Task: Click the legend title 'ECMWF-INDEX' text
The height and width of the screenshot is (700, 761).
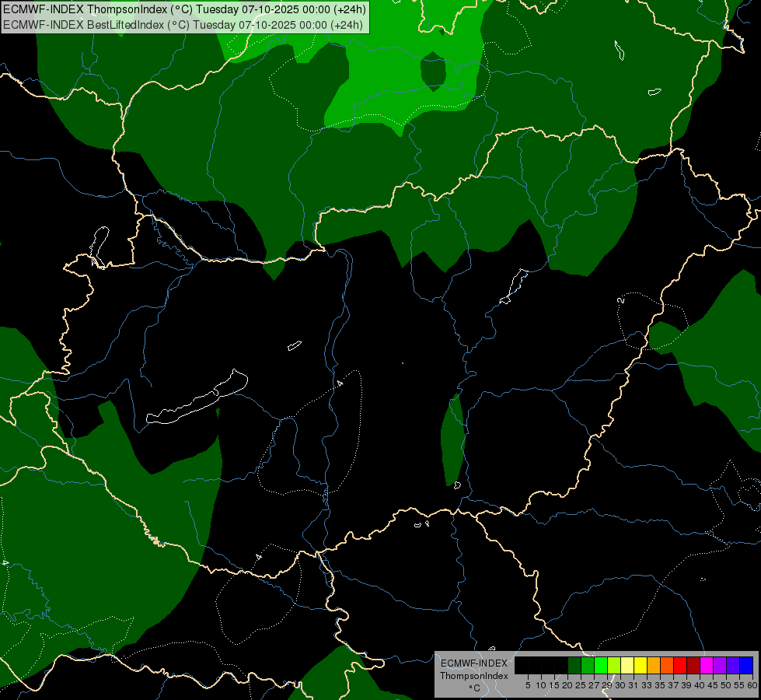Action: 474,663
